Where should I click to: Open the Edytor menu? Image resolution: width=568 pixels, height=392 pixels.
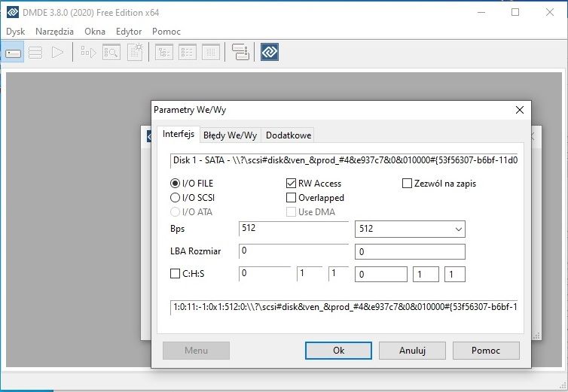[x=129, y=32]
